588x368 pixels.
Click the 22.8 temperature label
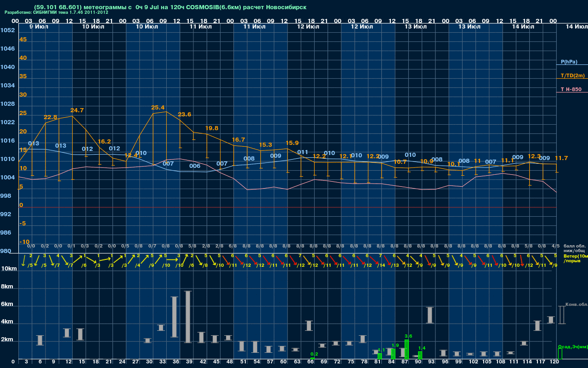[x=51, y=117]
